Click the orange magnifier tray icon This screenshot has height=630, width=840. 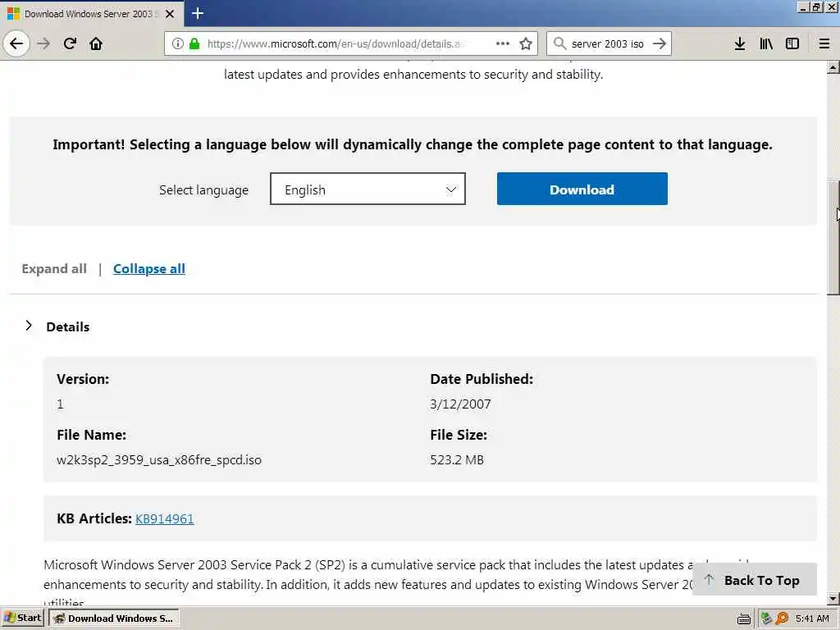click(x=782, y=619)
